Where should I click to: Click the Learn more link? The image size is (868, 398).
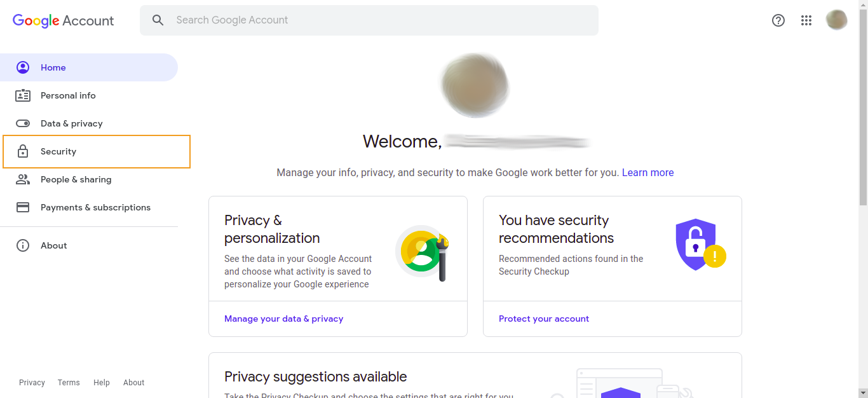coord(648,172)
